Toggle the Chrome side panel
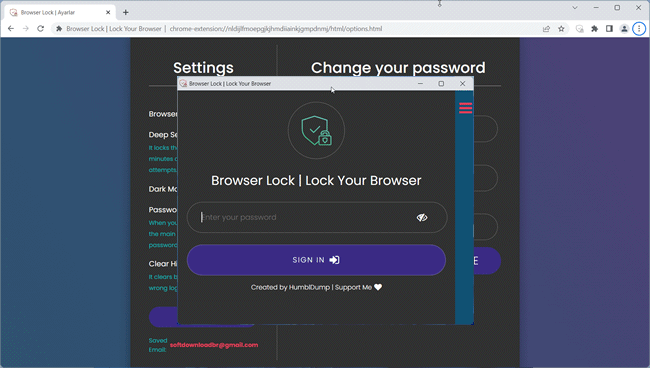The height and width of the screenshot is (368, 650). (609, 29)
